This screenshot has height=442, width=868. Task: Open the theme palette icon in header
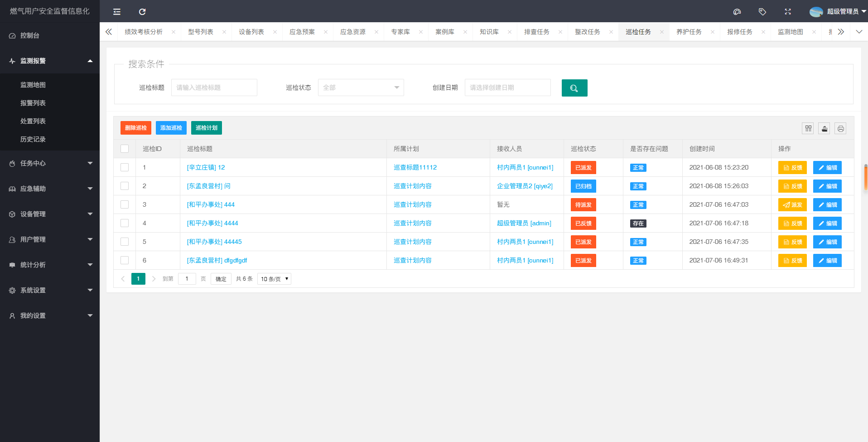click(x=737, y=12)
